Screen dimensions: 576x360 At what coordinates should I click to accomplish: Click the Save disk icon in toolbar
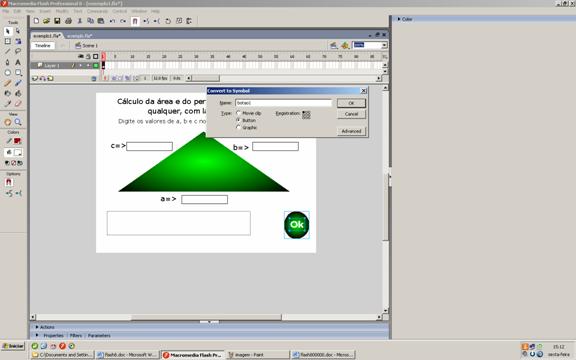click(57, 21)
